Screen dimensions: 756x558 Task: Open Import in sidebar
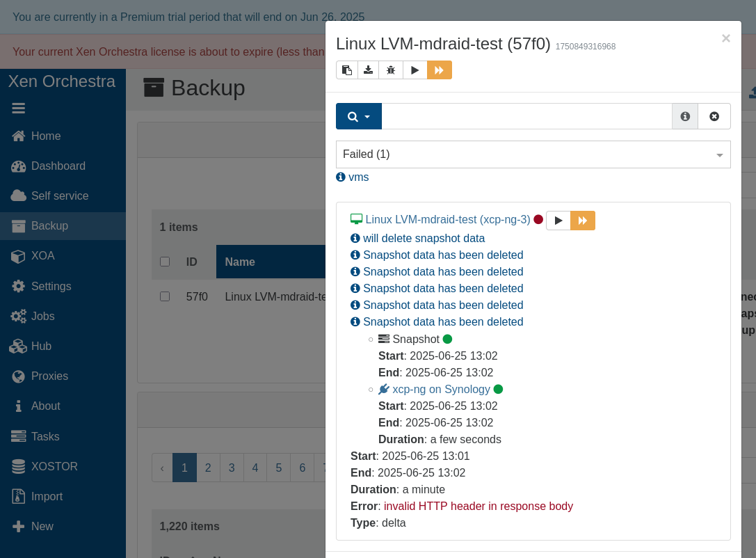[x=63, y=496]
